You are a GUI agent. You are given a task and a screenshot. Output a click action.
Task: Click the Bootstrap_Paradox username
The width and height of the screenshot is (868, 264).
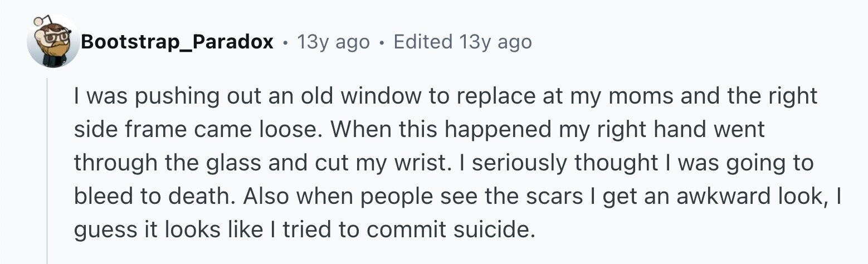(x=177, y=42)
